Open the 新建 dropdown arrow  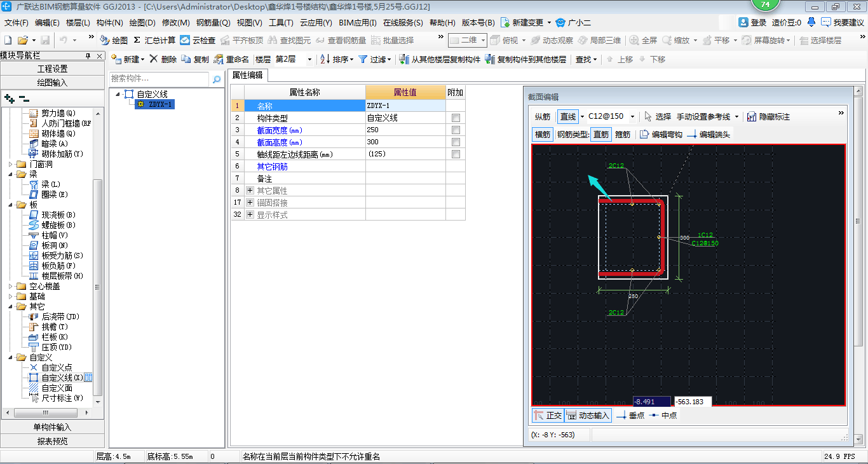click(x=143, y=60)
